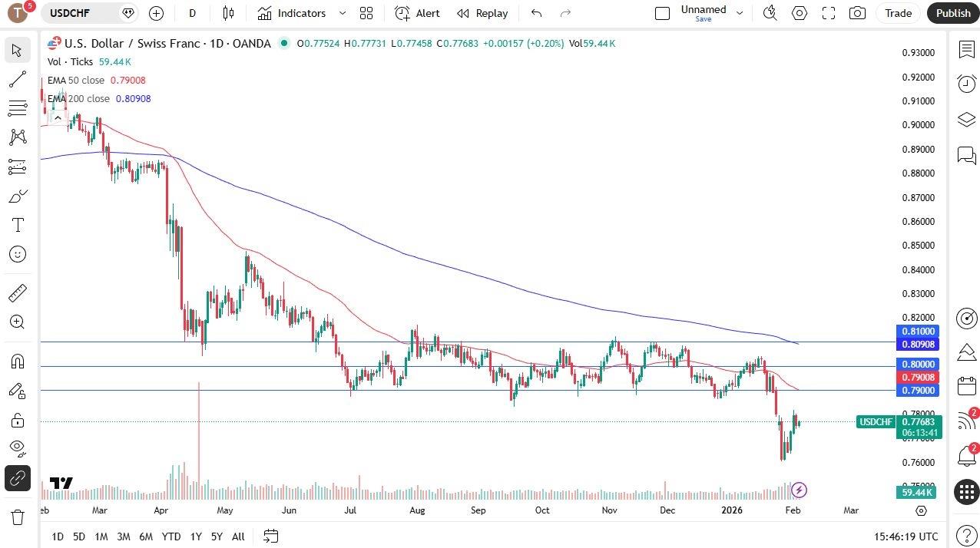The height and width of the screenshot is (548, 980).
Task: Expand the indicator favorites dropdown arrow
Action: 343,13
